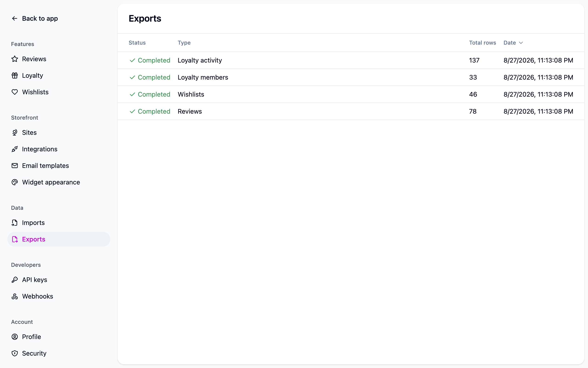Click the total rows value 33
The height and width of the screenshot is (368, 588).
[473, 78]
